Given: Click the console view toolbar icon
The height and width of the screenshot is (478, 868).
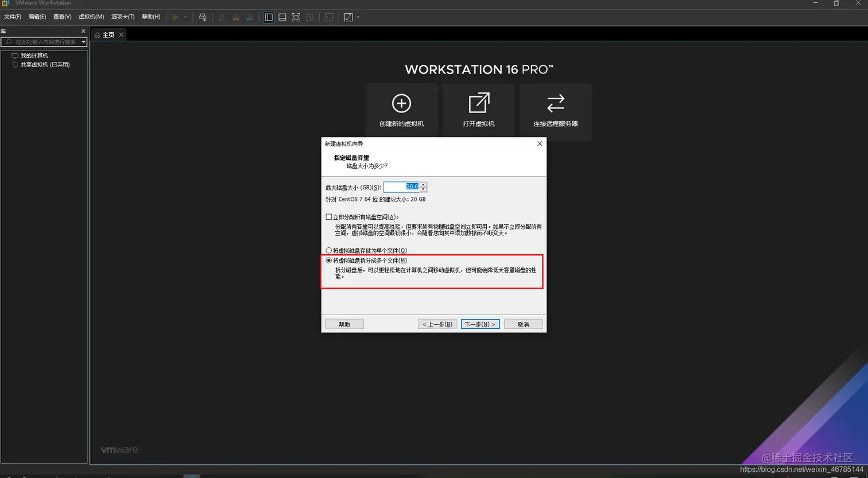Looking at the screenshot, I should [329, 17].
